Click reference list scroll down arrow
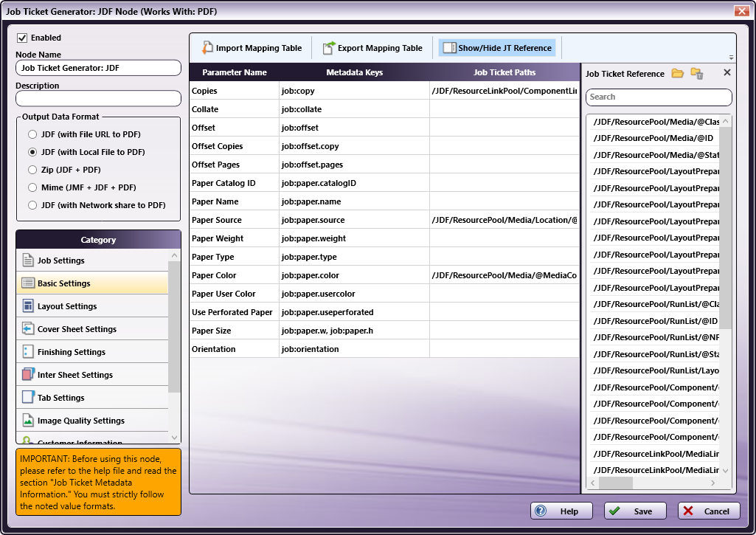Image resolution: width=756 pixels, height=535 pixels. tap(725, 470)
